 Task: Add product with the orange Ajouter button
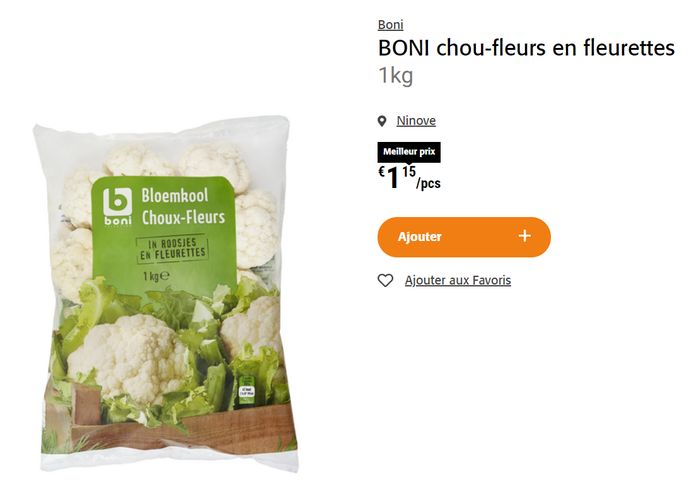(464, 237)
